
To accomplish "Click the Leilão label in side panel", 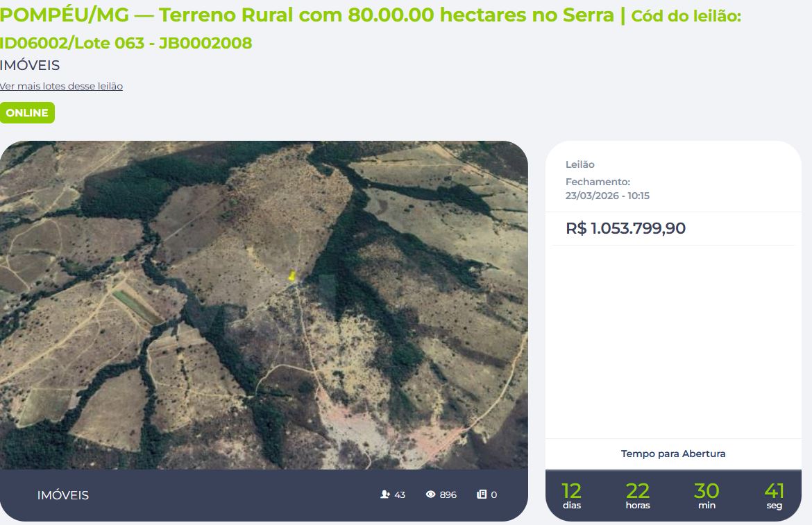I will coord(580,164).
